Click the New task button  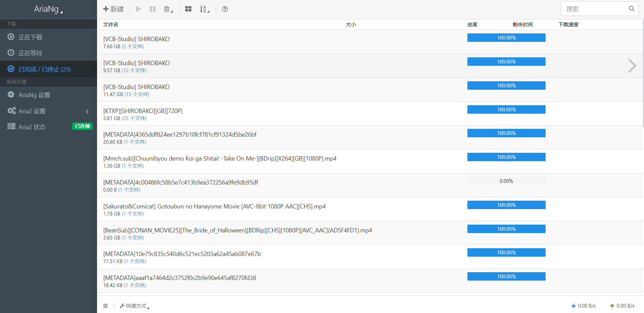tap(114, 9)
